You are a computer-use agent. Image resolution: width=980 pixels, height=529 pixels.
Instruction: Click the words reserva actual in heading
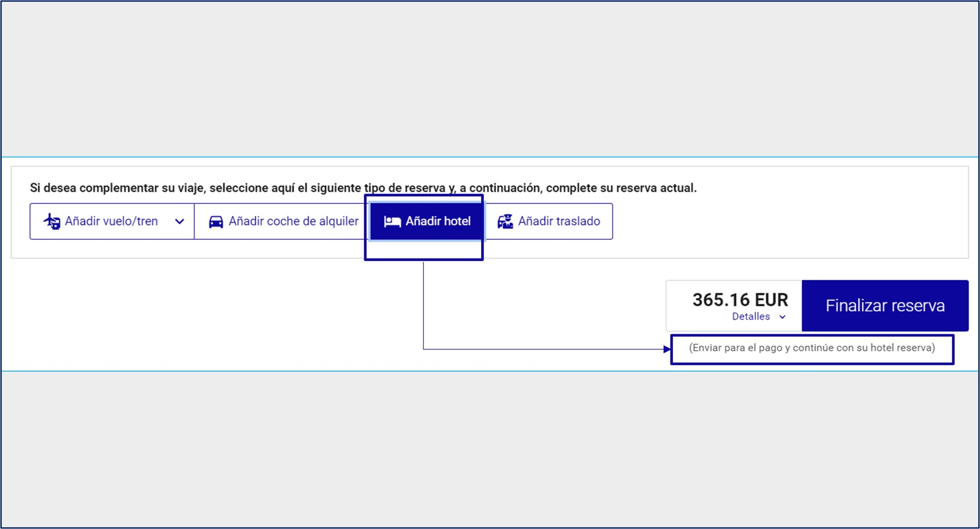(656, 188)
